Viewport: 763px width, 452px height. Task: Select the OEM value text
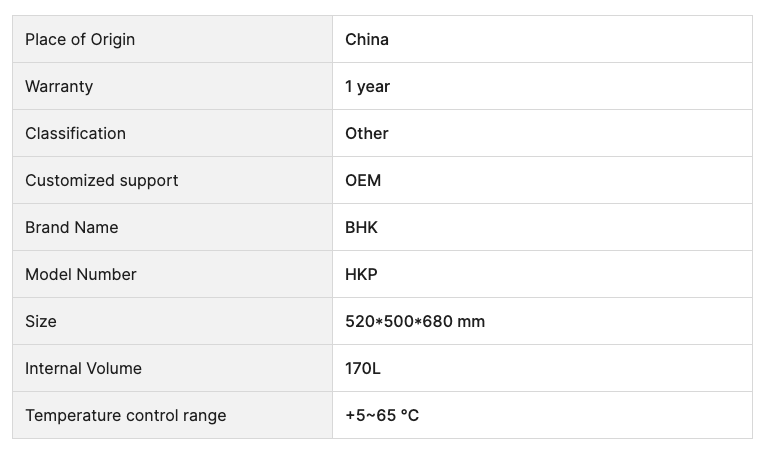363,180
